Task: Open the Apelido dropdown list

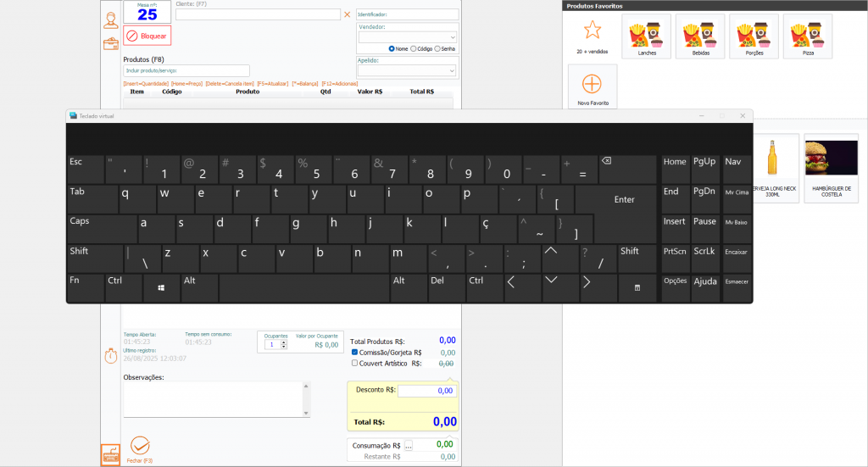Action: (x=453, y=71)
